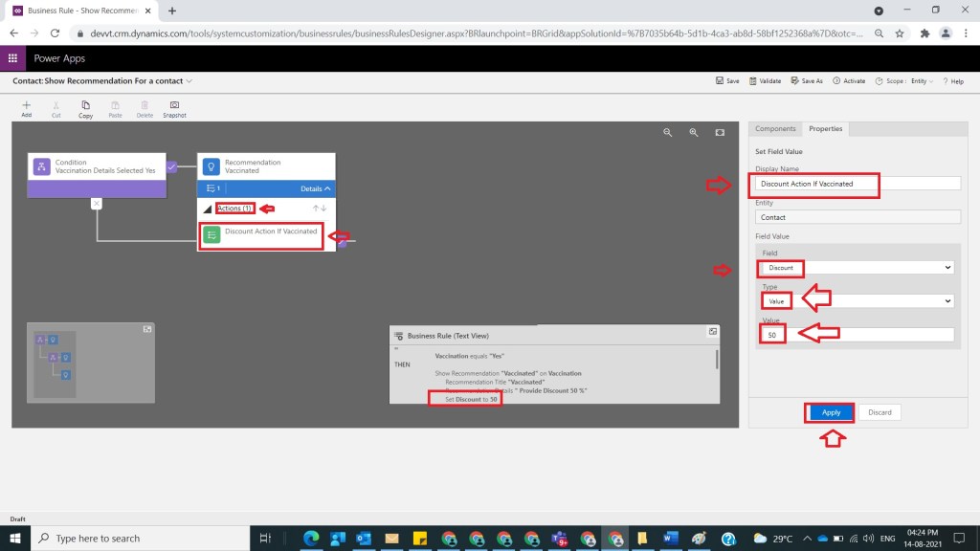Click the zoom out magnifier on canvas
The width and height of the screenshot is (980, 551).
pos(668,133)
